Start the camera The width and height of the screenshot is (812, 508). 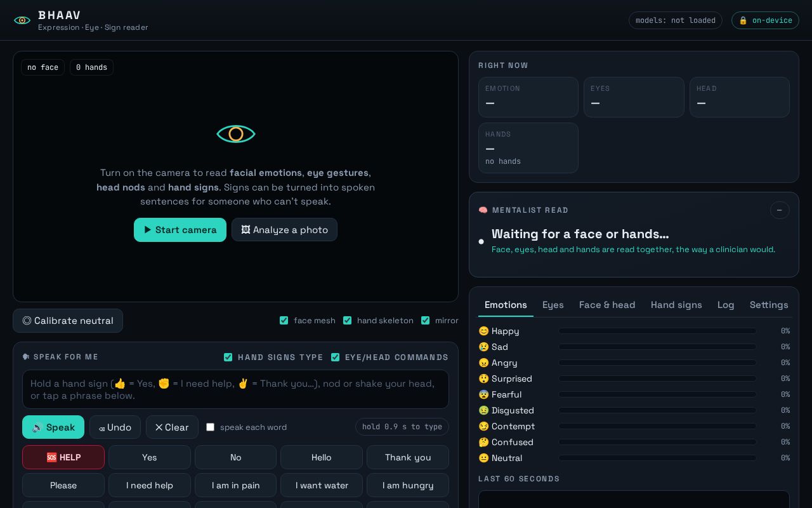(180, 230)
